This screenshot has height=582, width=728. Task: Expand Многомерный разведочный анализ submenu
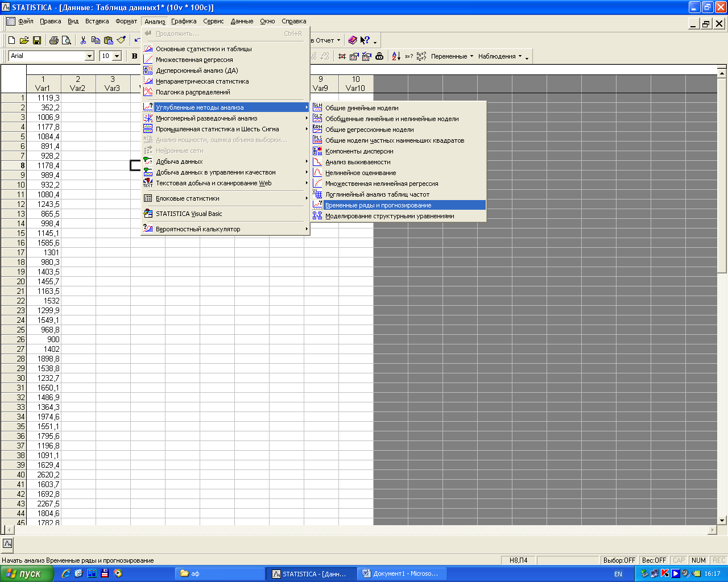coord(226,118)
